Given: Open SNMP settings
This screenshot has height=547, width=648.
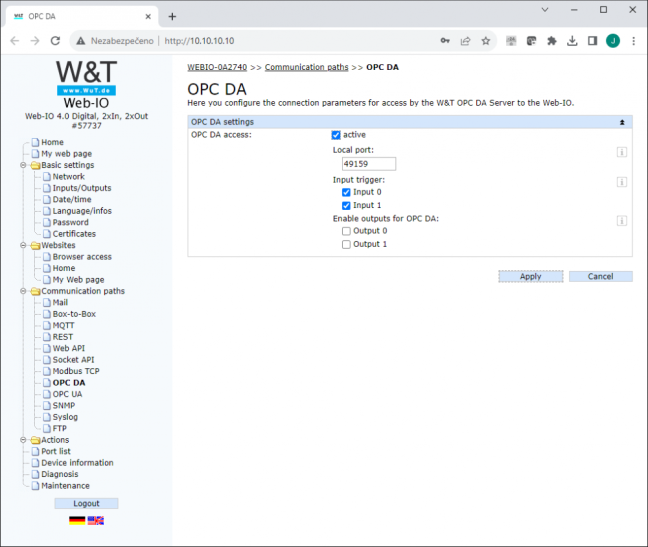Looking at the screenshot, I should point(64,405).
